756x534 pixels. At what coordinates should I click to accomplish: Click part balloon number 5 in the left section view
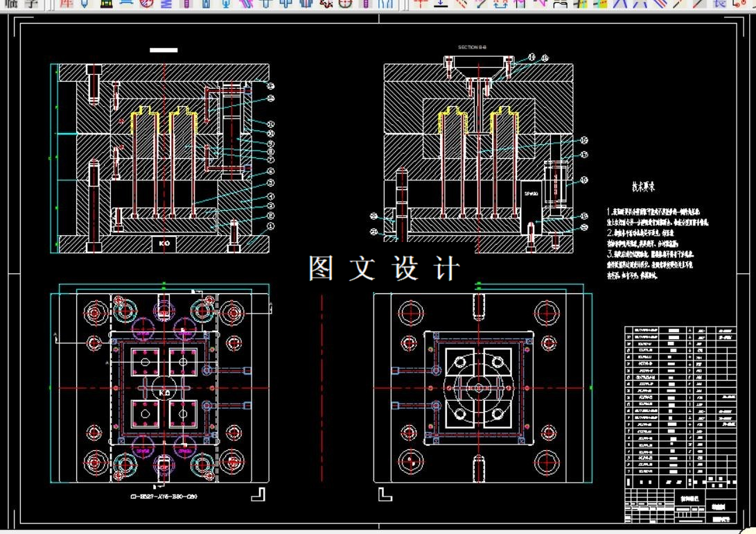(270, 183)
